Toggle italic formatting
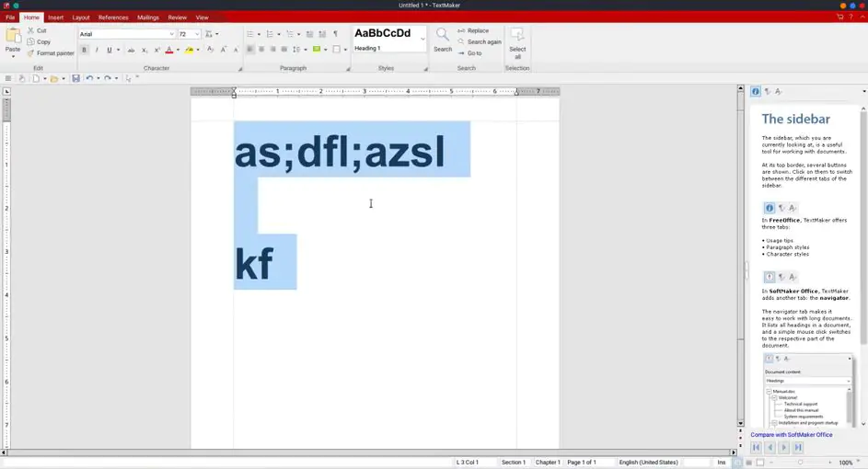Screen dimensions: 868x469 pos(97,50)
